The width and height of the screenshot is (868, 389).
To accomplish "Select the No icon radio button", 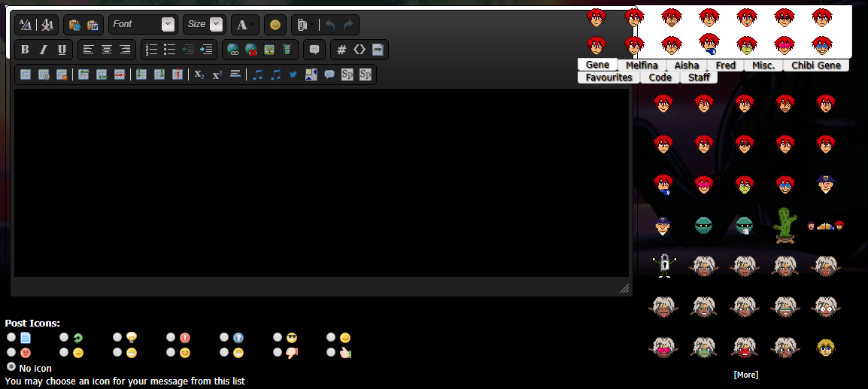I will click(11, 366).
